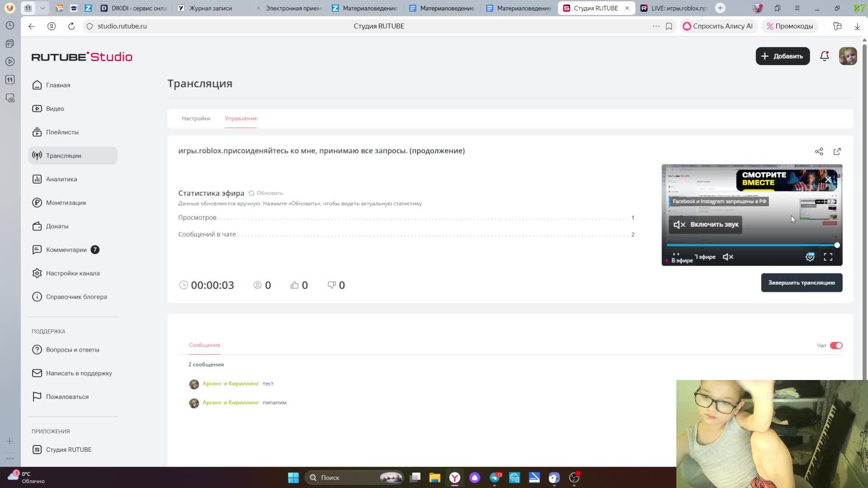Close the Смотрите вместе banner
This screenshot has height=488, width=868.
[828, 180]
